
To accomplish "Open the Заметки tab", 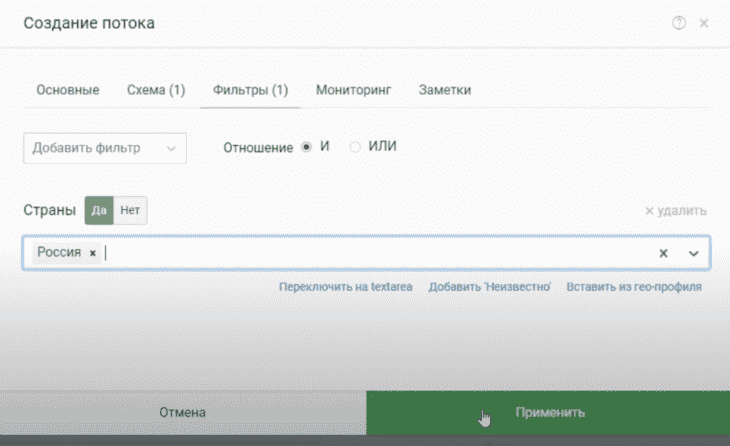I will pos(445,90).
